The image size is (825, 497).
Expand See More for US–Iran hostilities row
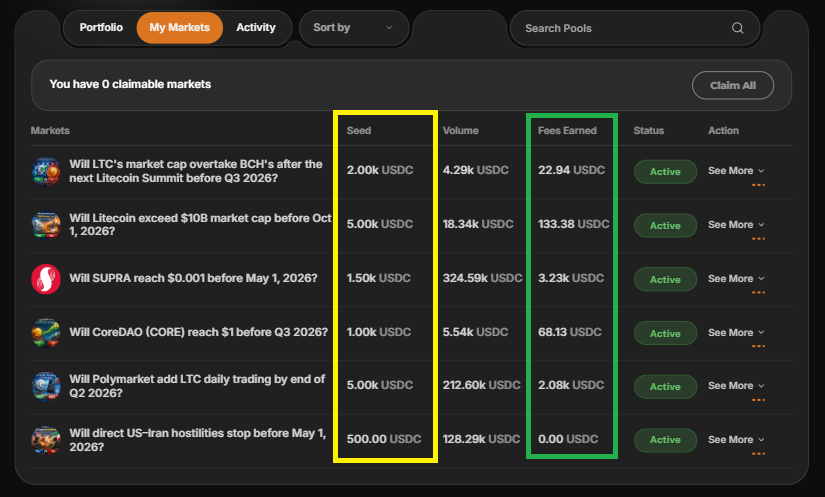pos(736,440)
